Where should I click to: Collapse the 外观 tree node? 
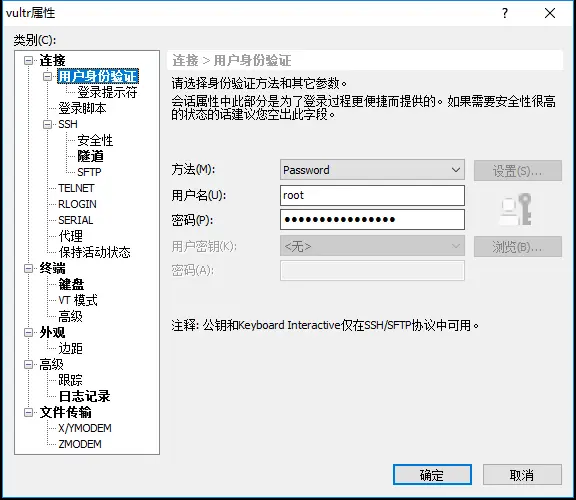[x=28, y=332]
